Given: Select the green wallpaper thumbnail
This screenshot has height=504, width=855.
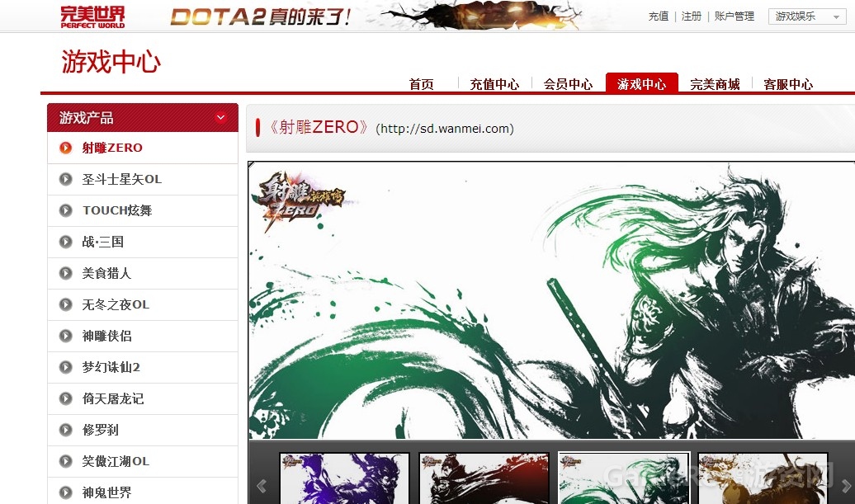Looking at the screenshot, I should 624,478.
